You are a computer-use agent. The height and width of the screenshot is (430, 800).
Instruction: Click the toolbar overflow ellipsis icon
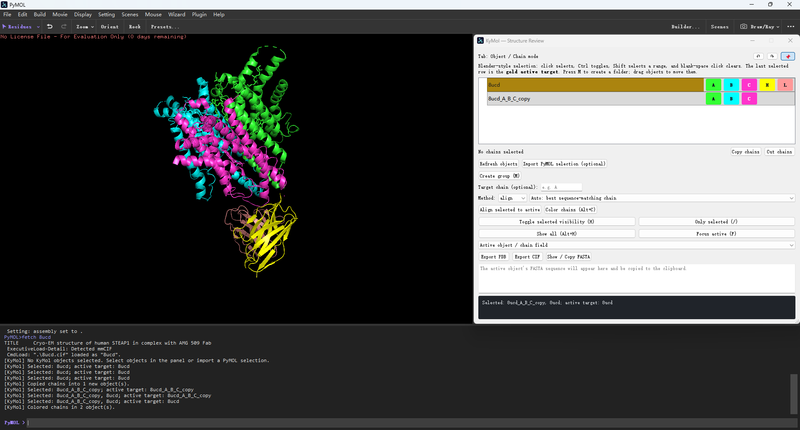790,27
